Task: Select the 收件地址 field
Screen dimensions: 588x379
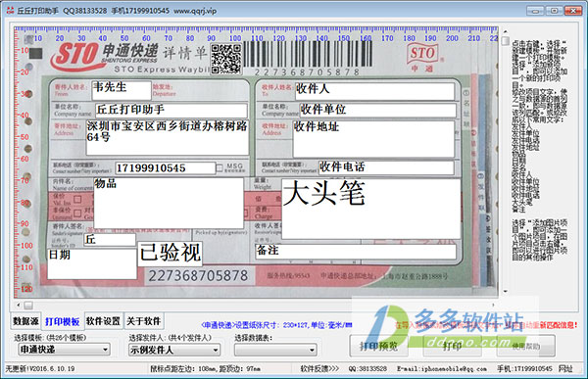Action: [373, 139]
